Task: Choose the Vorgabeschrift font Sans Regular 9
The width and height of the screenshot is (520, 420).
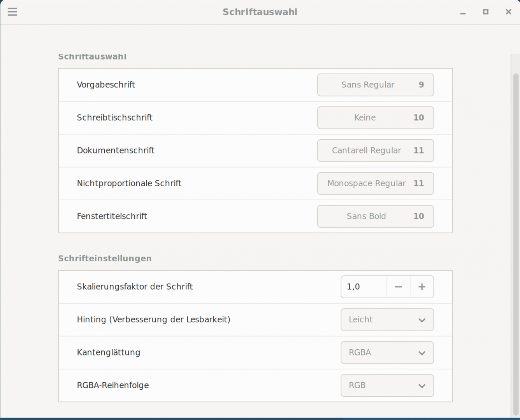Action: click(x=375, y=85)
